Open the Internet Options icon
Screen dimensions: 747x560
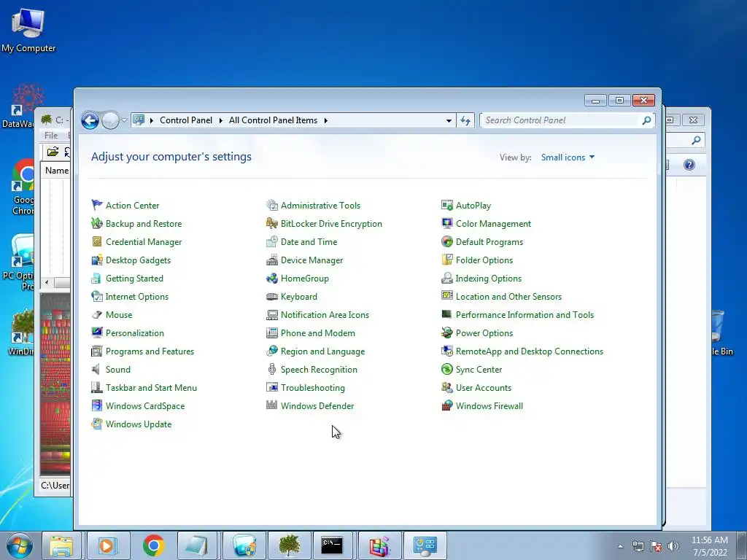pyautogui.click(x=97, y=297)
